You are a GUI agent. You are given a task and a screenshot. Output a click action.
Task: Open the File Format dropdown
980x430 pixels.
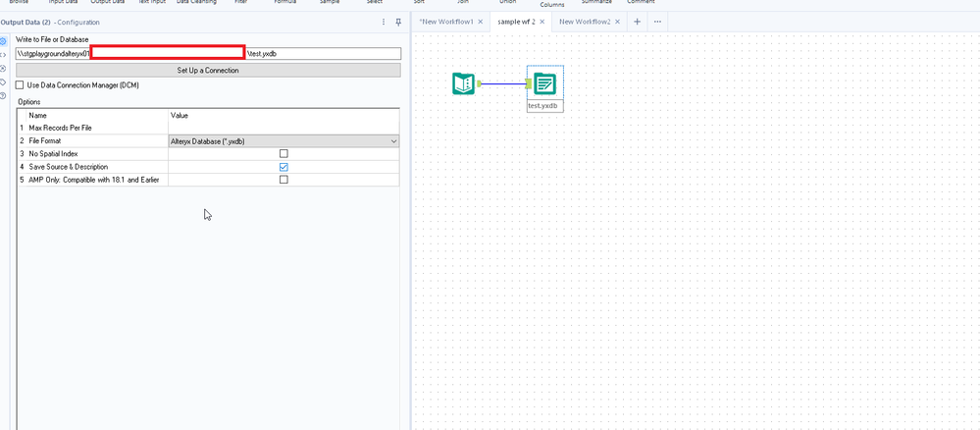[284, 141]
